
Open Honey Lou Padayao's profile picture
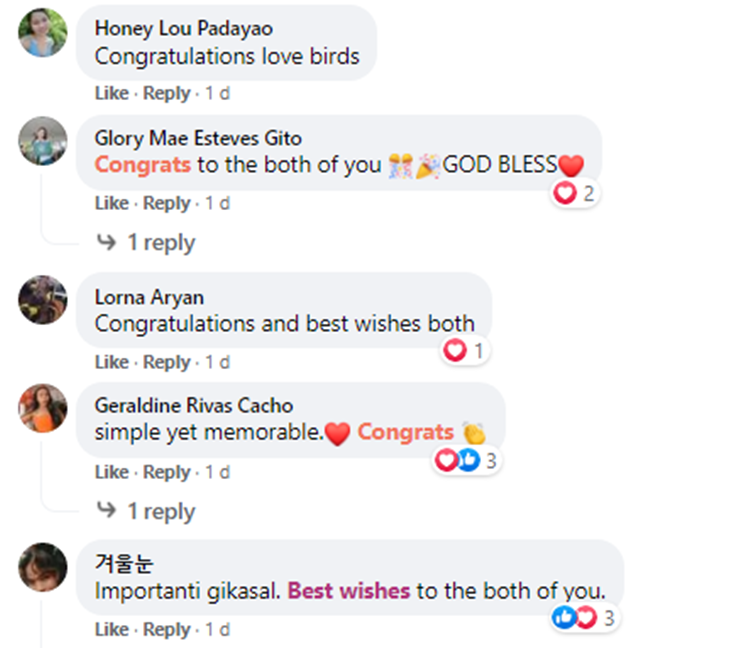pos(43,33)
